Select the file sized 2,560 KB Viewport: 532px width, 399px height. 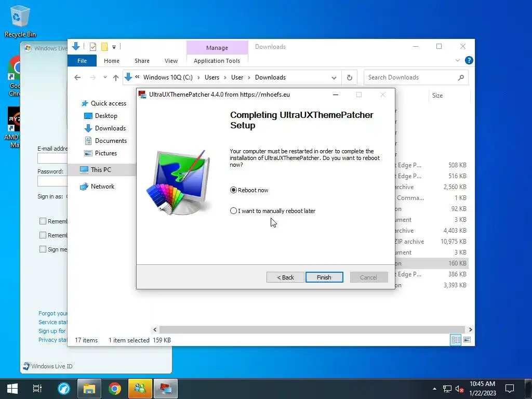(x=431, y=187)
